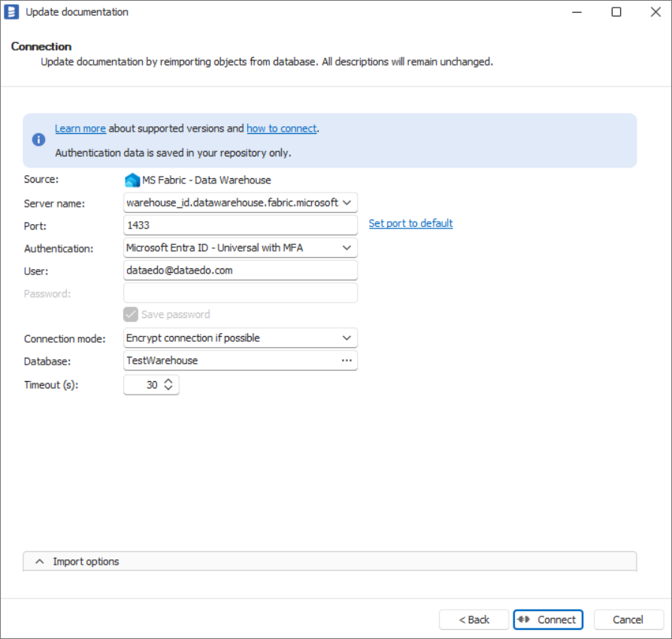Click the Timeout stepper arrows
Screen dimensions: 672x639
(168, 385)
